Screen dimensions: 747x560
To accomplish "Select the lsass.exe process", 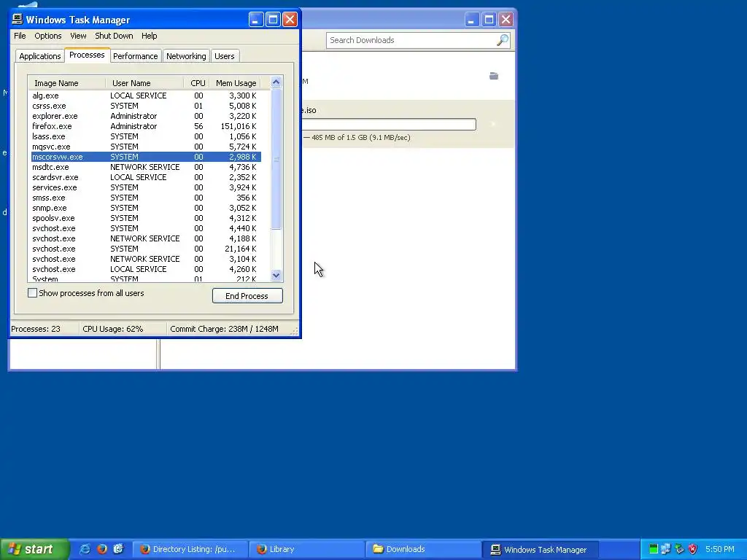I will click(x=145, y=136).
